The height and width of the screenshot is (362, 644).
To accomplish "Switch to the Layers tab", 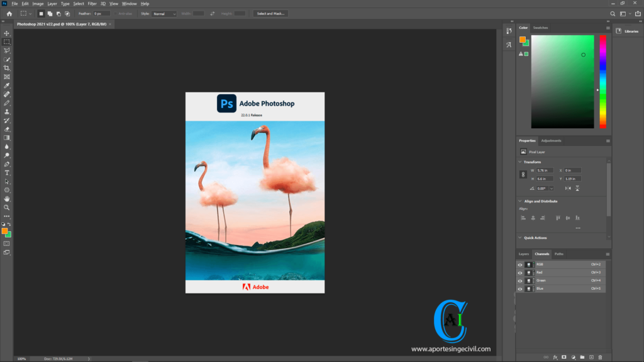I will (x=523, y=254).
